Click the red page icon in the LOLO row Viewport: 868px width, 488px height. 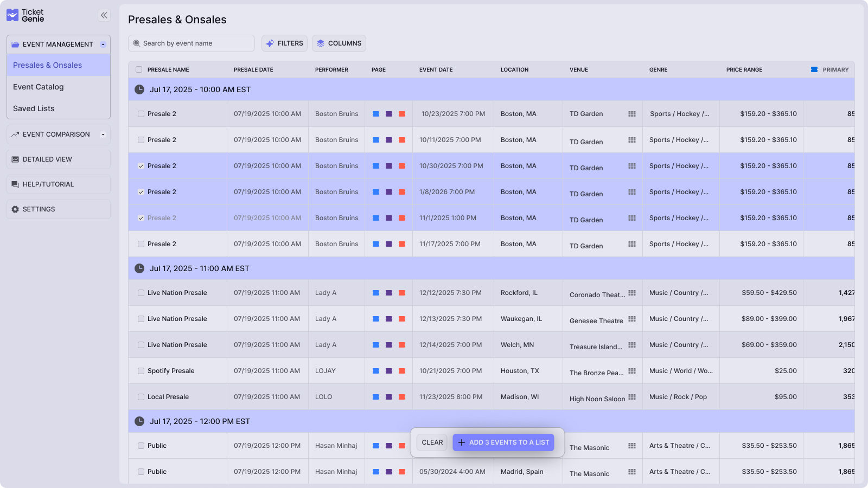point(402,397)
